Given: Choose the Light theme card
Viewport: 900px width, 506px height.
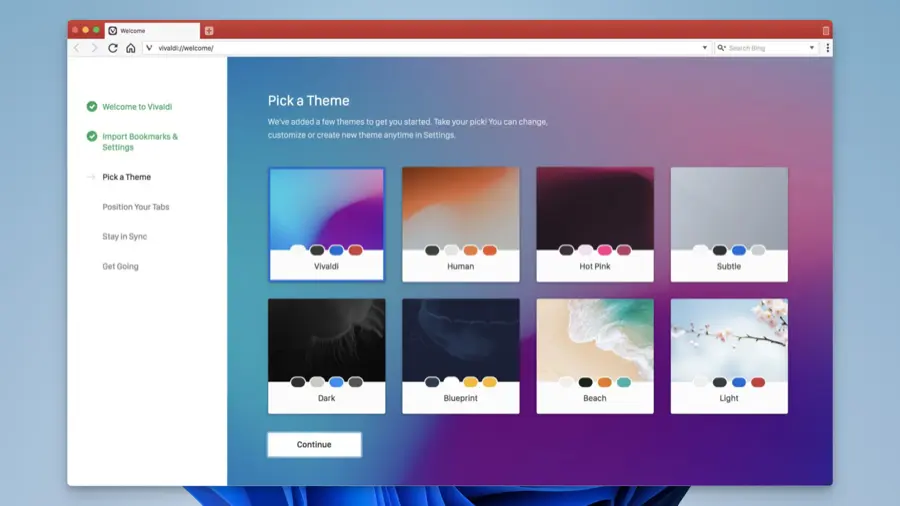Looking at the screenshot, I should (x=730, y=356).
